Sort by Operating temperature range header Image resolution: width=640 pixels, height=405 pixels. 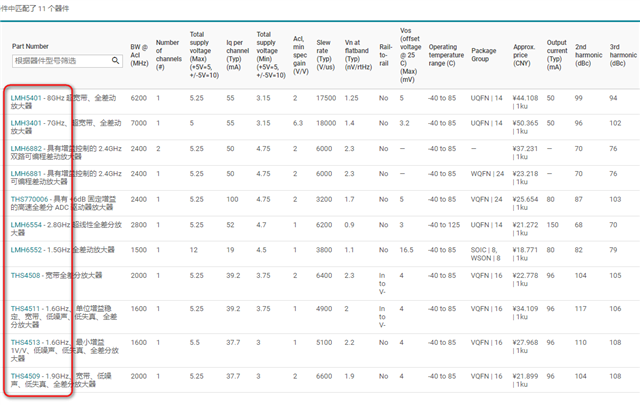[446, 55]
